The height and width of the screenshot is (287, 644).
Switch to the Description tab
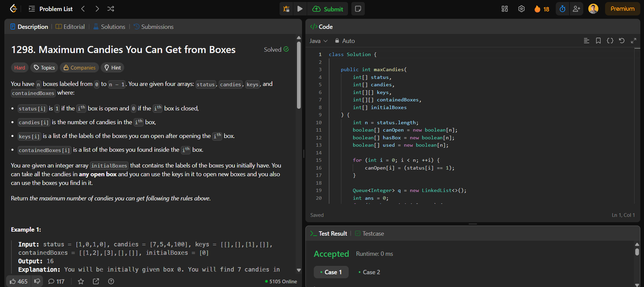pyautogui.click(x=30, y=26)
